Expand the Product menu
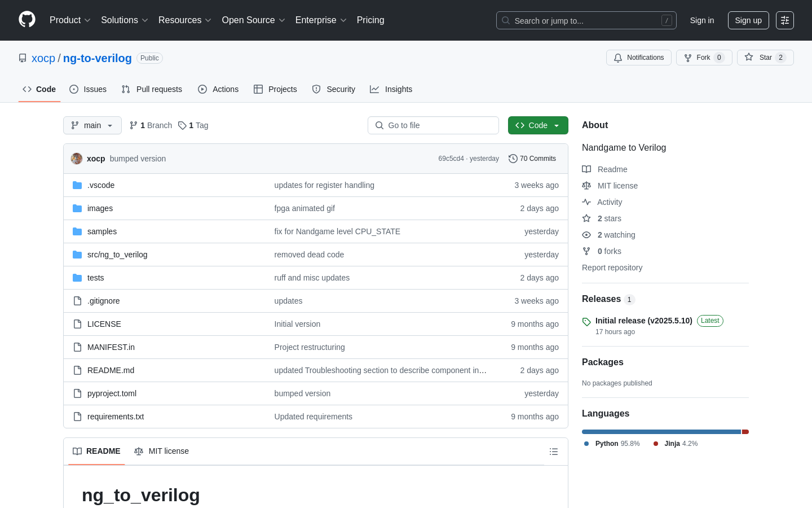The width and height of the screenshot is (812, 508). [x=70, y=20]
